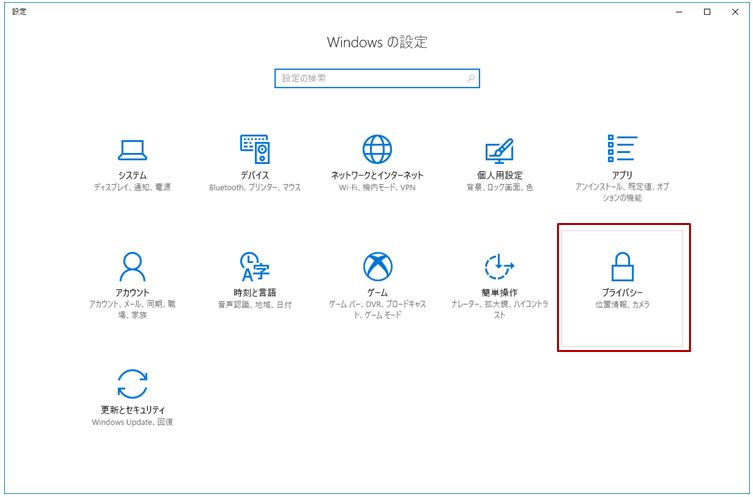This screenshot has width=753, height=497.
Task: Select the デバイス label
Action: tap(255, 175)
